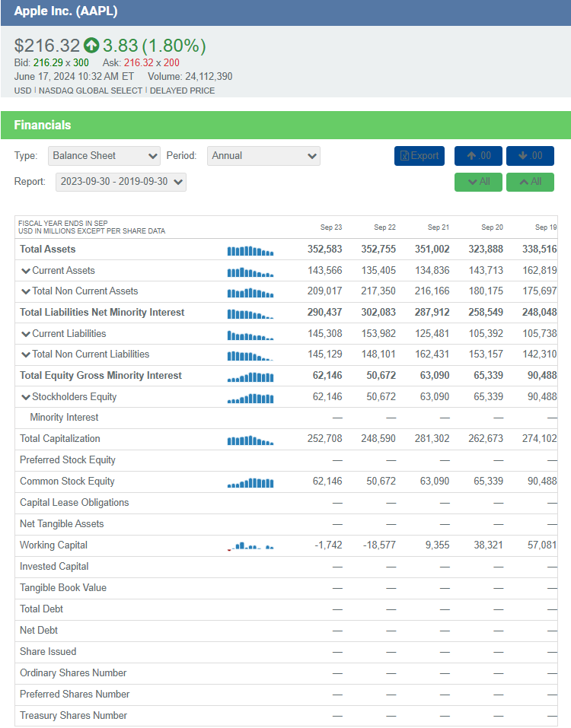The image size is (571, 728).
Task: Expand the Stockholders Equity row
Action: pos(26,397)
